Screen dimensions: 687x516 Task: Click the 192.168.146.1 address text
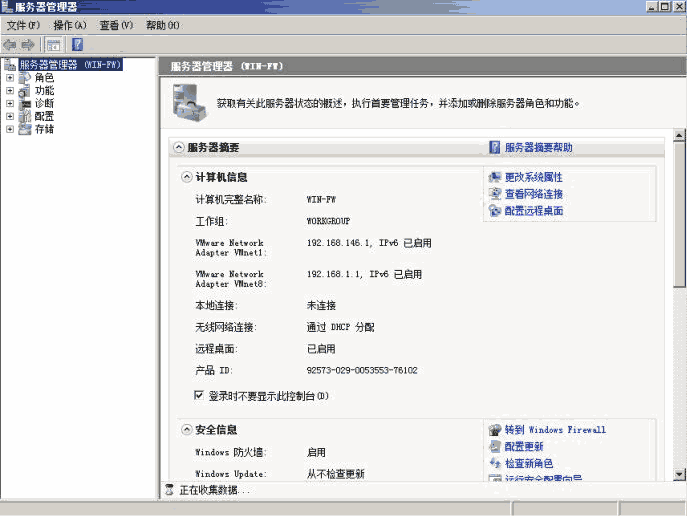339,243
